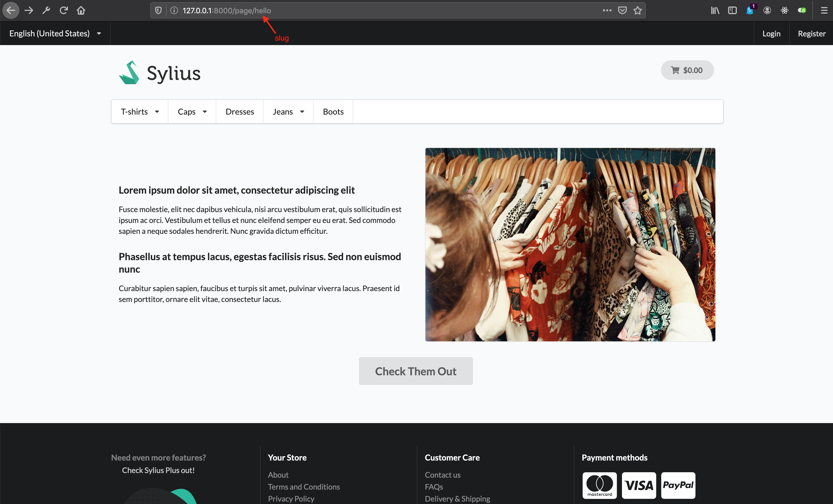Click the Mastercard payment logo
Screen dimensions: 833x504
click(599, 486)
